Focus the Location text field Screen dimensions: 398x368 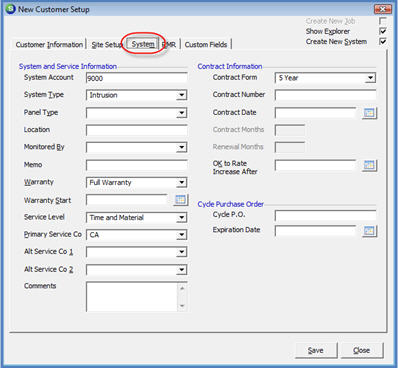pyautogui.click(x=136, y=130)
